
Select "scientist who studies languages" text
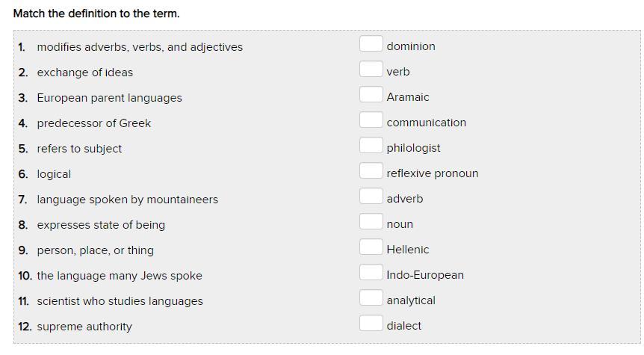120,301
